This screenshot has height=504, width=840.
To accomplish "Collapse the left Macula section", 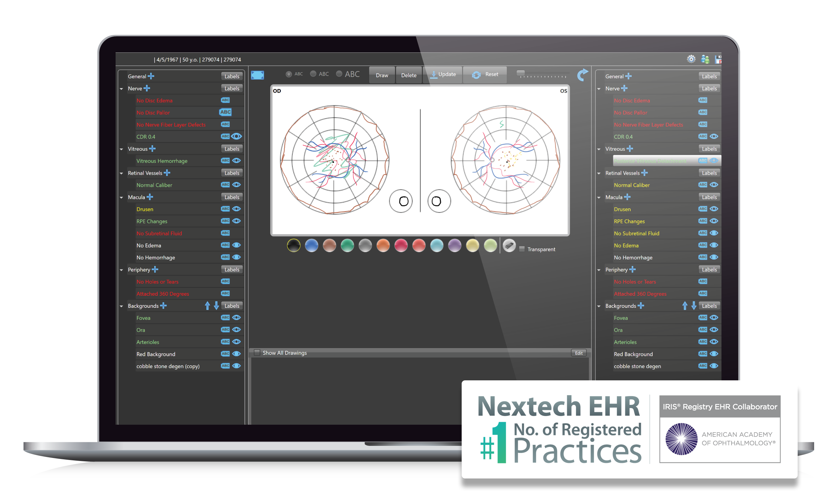I will tap(122, 197).
